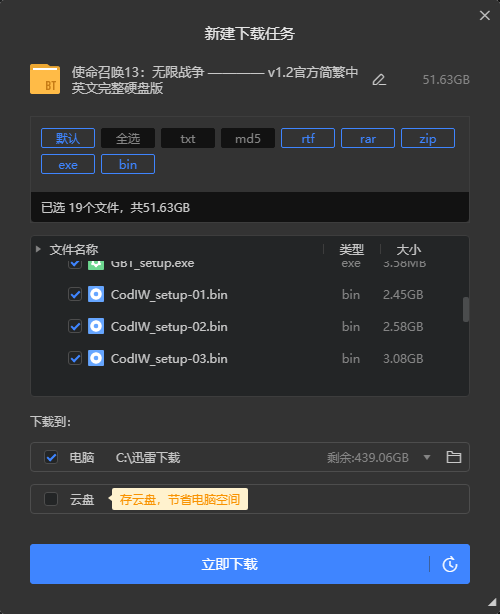Screen dimensions: 500x614
Task: Click the CodIW_setup-03.bin file name
Action: pyautogui.click(x=169, y=359)
